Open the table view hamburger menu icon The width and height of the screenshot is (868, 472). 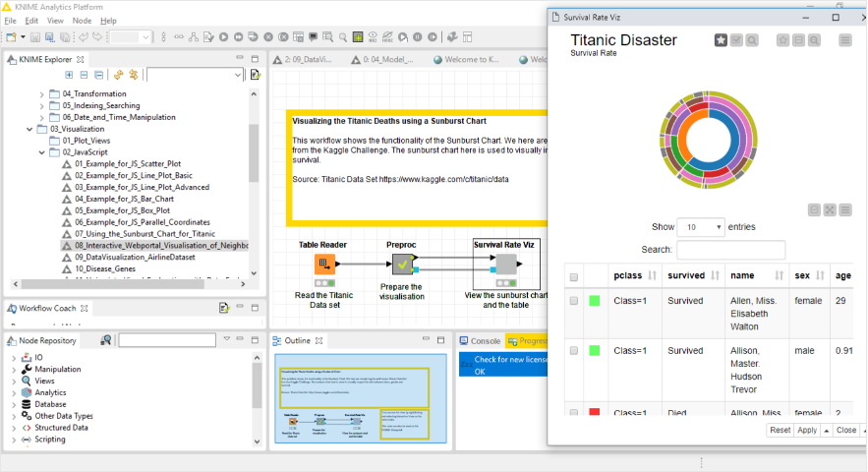click(x=844, y=210)
